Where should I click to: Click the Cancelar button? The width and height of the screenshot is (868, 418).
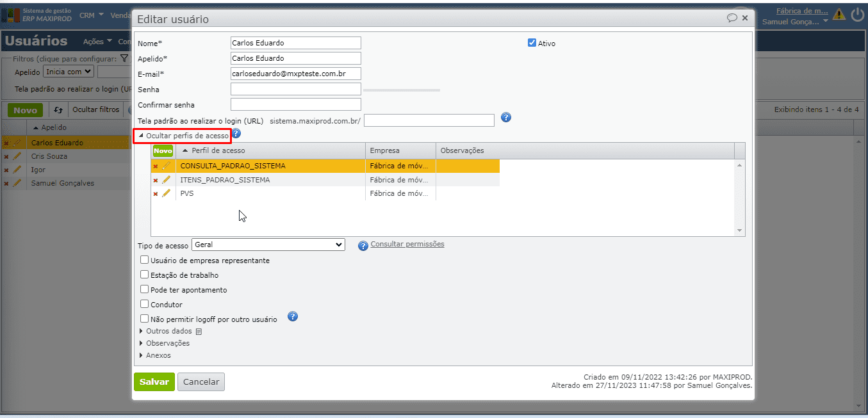(201, 382)
